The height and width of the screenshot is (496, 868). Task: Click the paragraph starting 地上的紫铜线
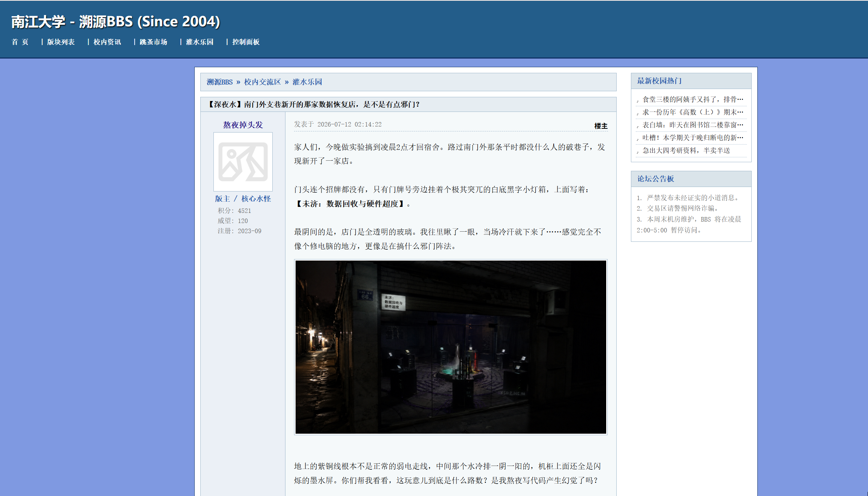[x=448, y=473]
